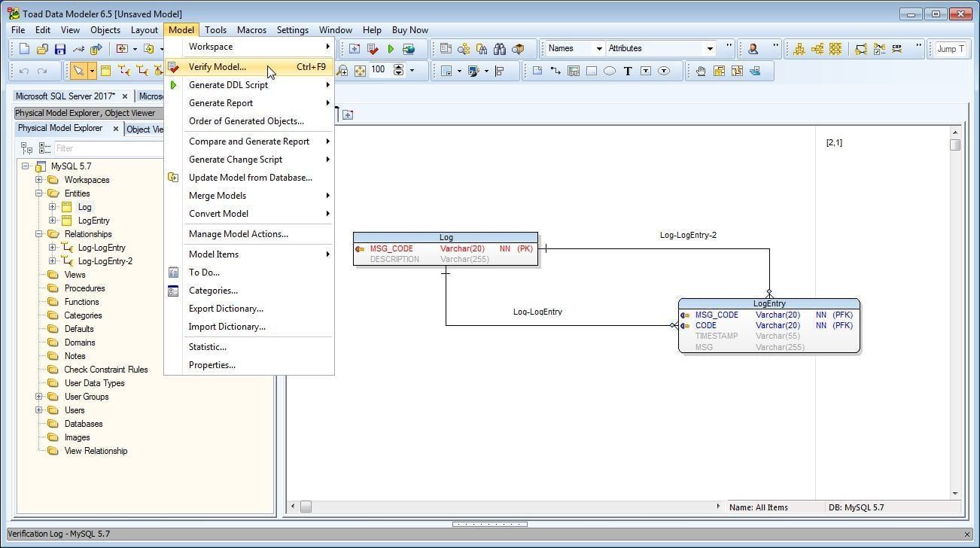Screen dimensions: 980x548
Task: Click the Undo arrow icon
Action: (24, 71)
